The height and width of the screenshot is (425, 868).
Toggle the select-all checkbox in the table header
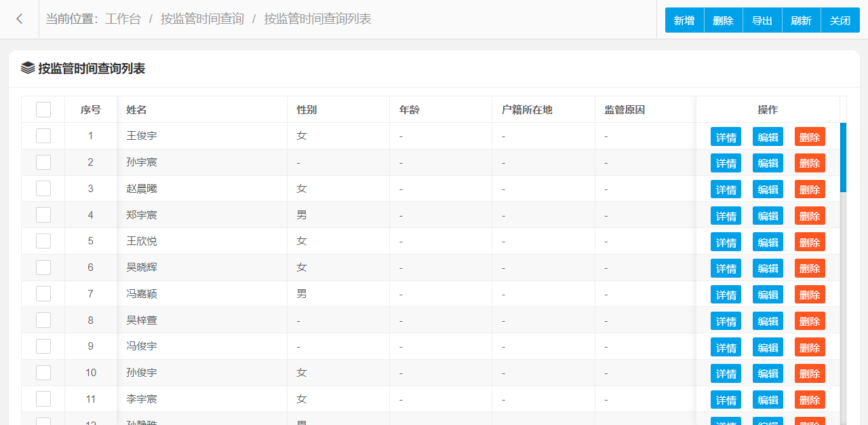(43, 109)
